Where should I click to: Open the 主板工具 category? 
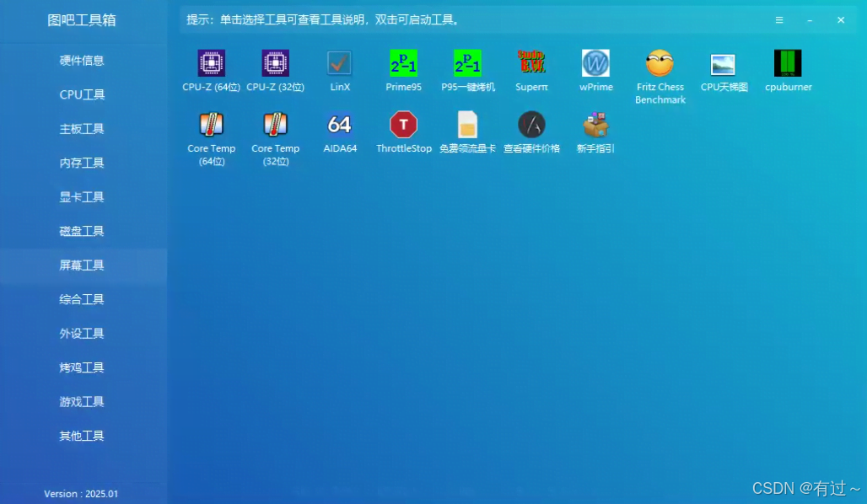point(82,129)
